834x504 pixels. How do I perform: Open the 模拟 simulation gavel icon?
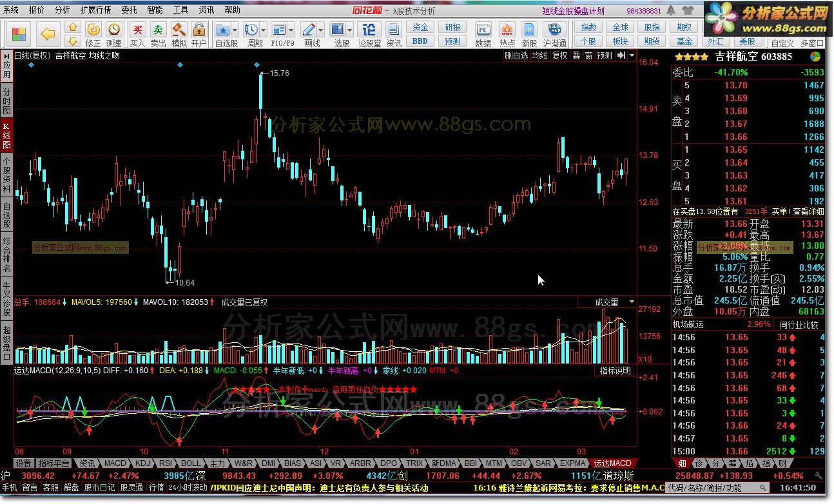[x=179, y=34]
